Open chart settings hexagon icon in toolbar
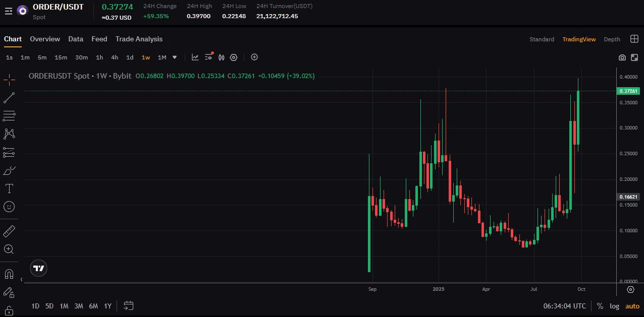 pyautogui.click(x=233, y=57)
